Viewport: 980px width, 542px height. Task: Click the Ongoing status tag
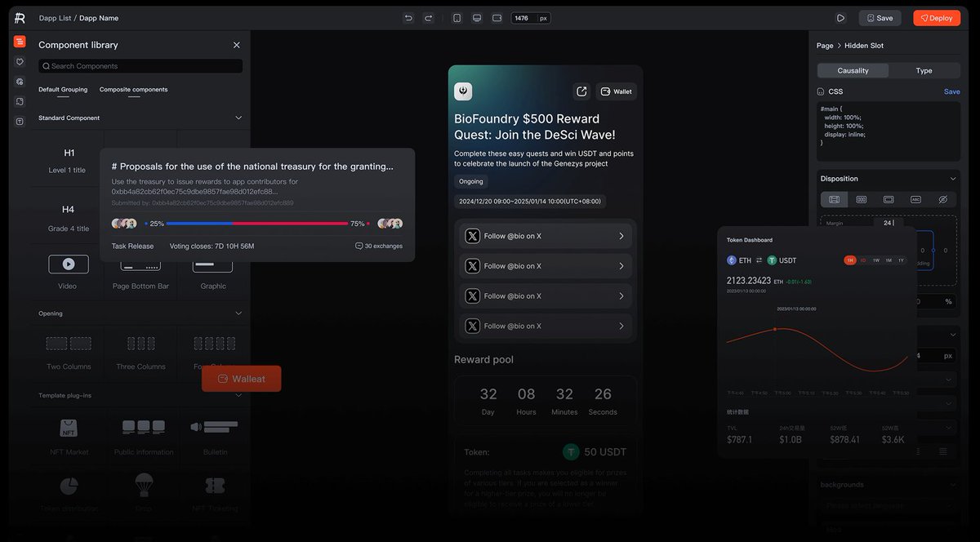coord(471,181)
